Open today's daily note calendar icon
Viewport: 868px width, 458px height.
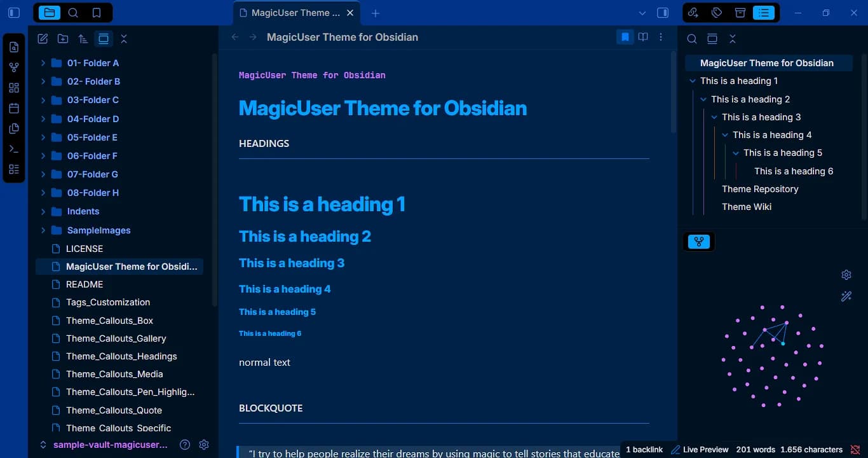[14, 108]
